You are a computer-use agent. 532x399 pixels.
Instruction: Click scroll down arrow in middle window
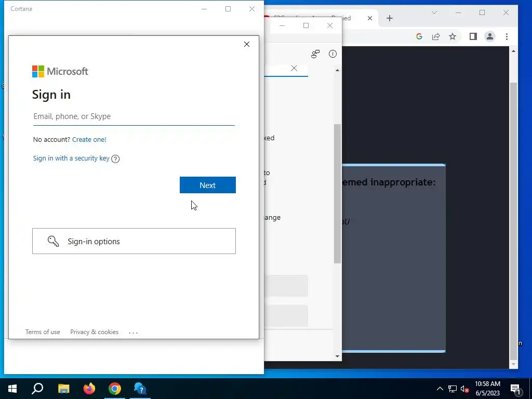click(337, 356)
